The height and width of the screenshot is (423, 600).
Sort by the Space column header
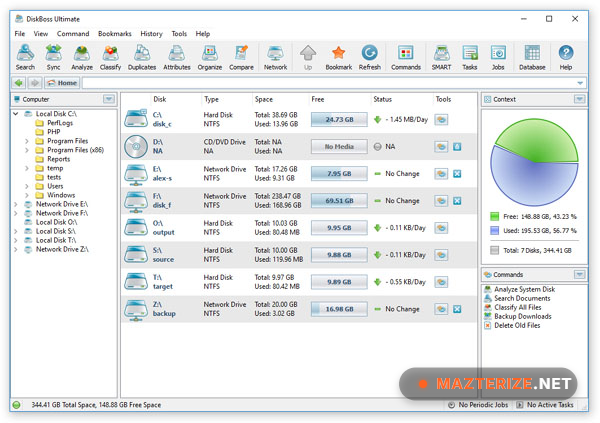[x=264, y=99]
